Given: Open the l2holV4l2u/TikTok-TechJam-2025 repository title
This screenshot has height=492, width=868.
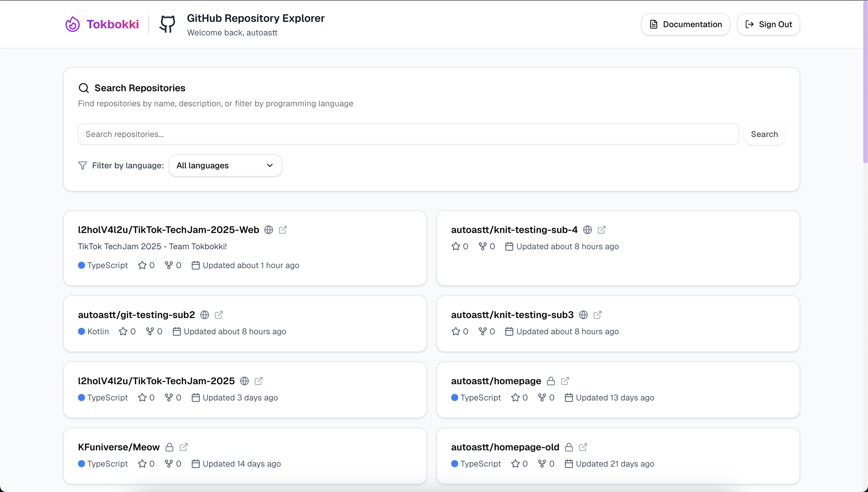Looking at the screenshot, I should (x=156, y=381).
